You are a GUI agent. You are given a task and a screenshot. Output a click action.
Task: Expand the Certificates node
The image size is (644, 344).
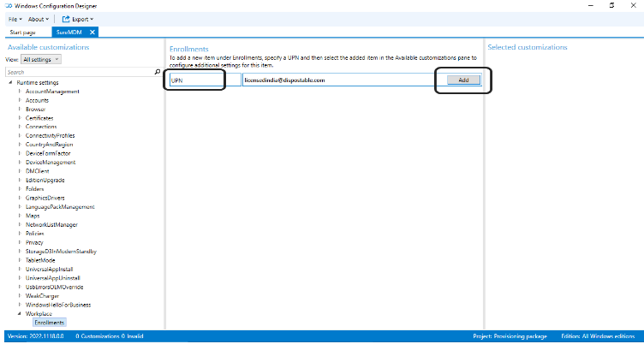20,118
